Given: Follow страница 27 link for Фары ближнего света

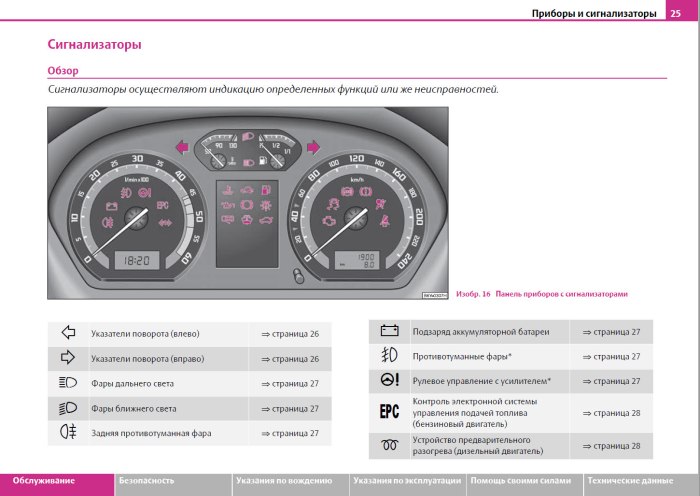Looking at the screenshot, I should point(290,408).
